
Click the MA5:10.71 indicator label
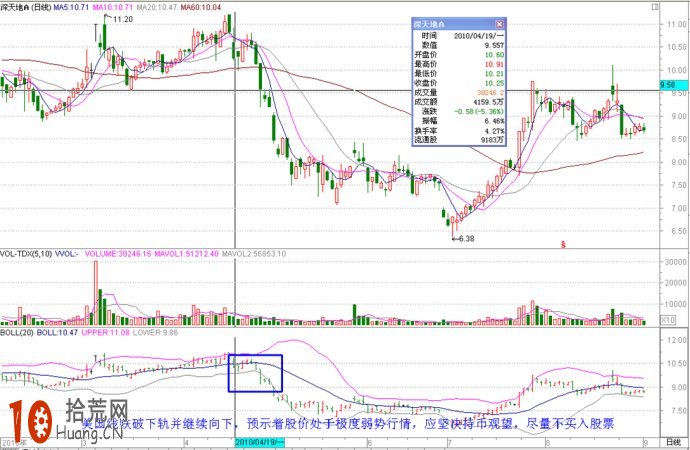point(71,7)
